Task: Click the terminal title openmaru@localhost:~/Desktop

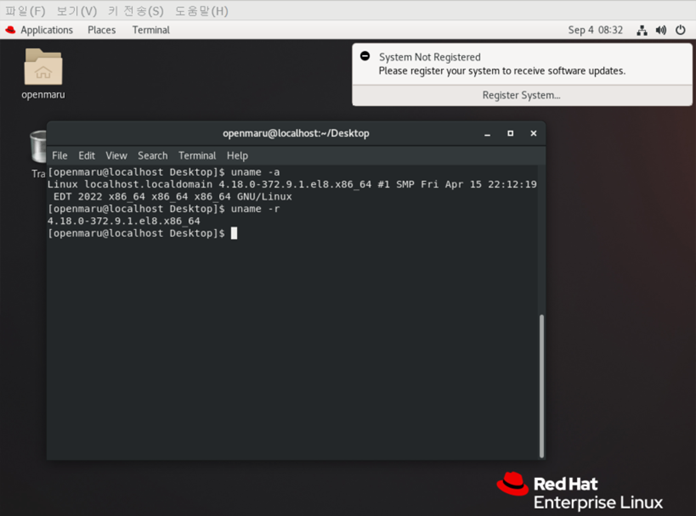Action: tap(296, 134)
